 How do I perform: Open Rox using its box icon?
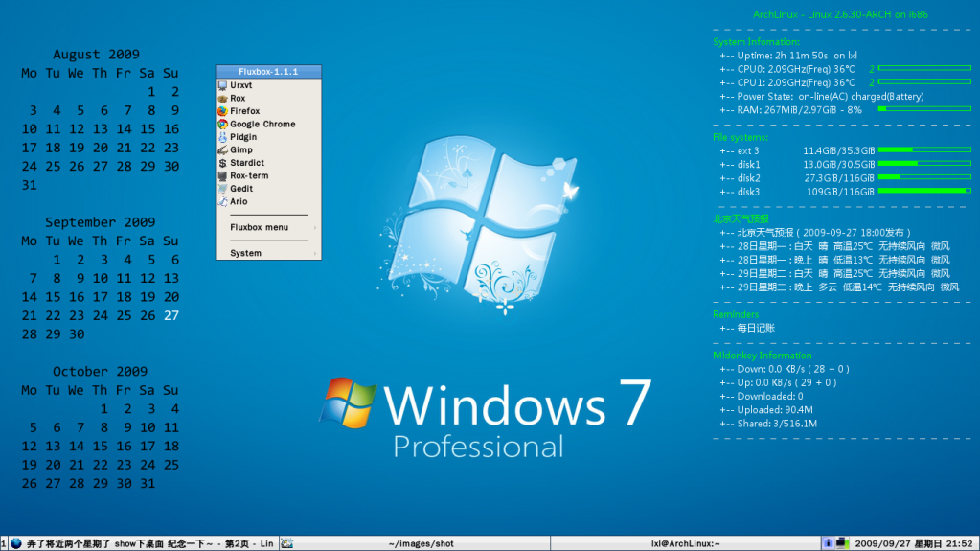coord(222,98)
